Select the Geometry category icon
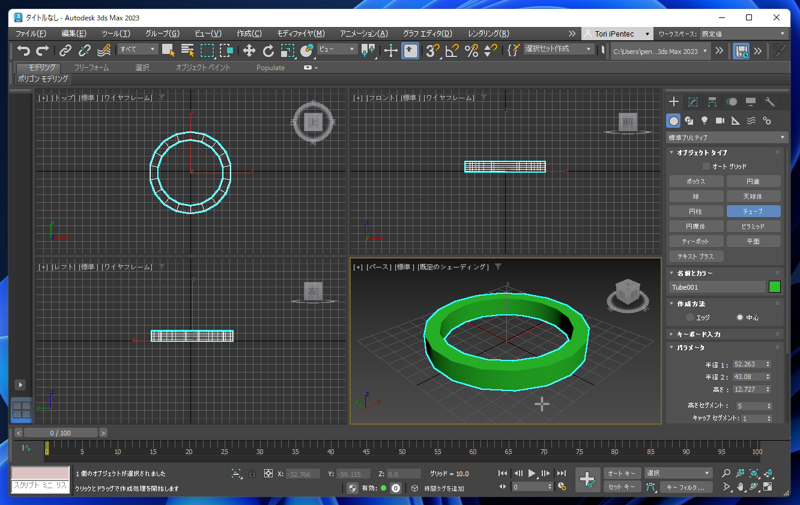Image resolution: width=800 pixels, height=505 pixels. (x=673, y=121)
